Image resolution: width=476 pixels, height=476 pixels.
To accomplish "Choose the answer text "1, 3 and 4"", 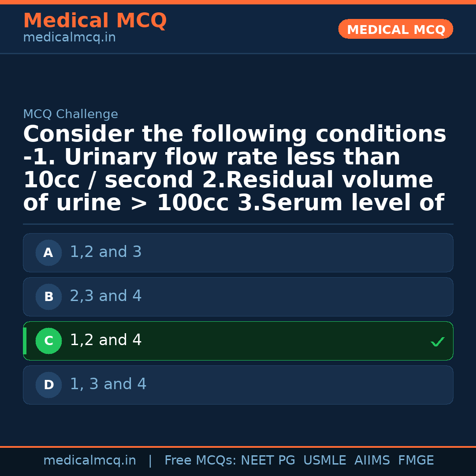I will tap(108, 384).
